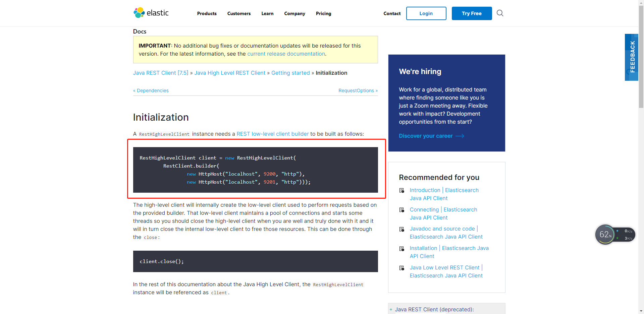
Task: Click scrollbar up arrow at top
Action: (641, 3)
